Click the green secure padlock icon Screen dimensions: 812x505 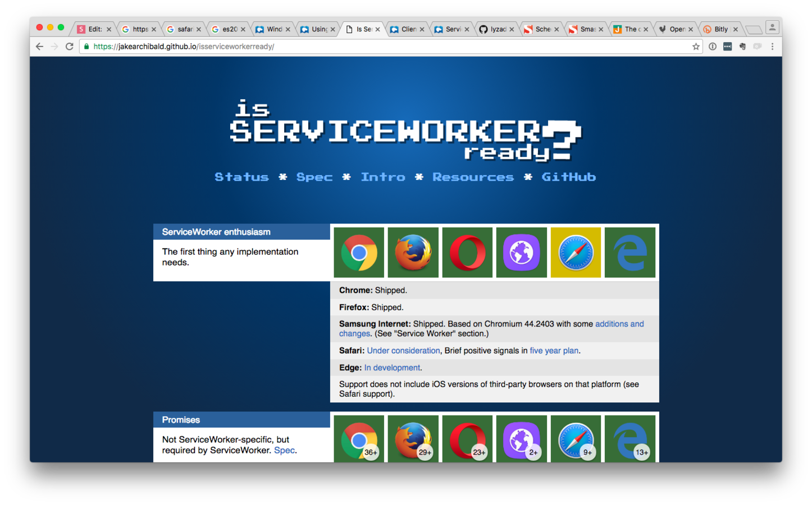[x=86, y=47]
